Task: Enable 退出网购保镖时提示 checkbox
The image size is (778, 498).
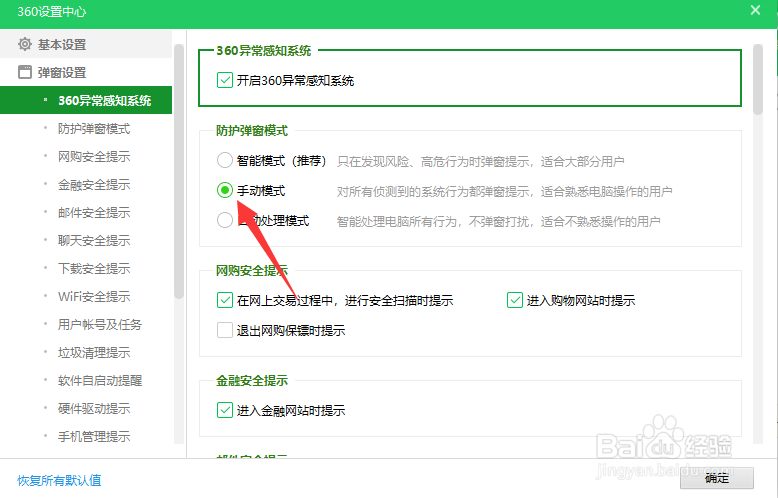Action: tap(225, 330)
